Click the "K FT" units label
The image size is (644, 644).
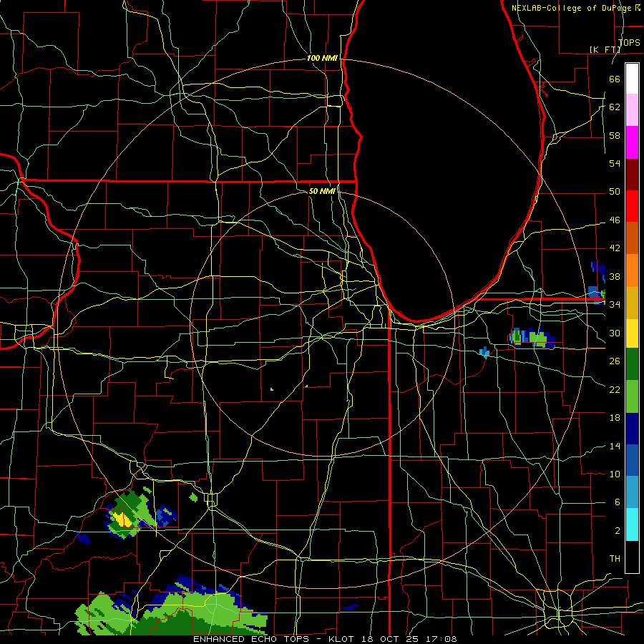605,49
